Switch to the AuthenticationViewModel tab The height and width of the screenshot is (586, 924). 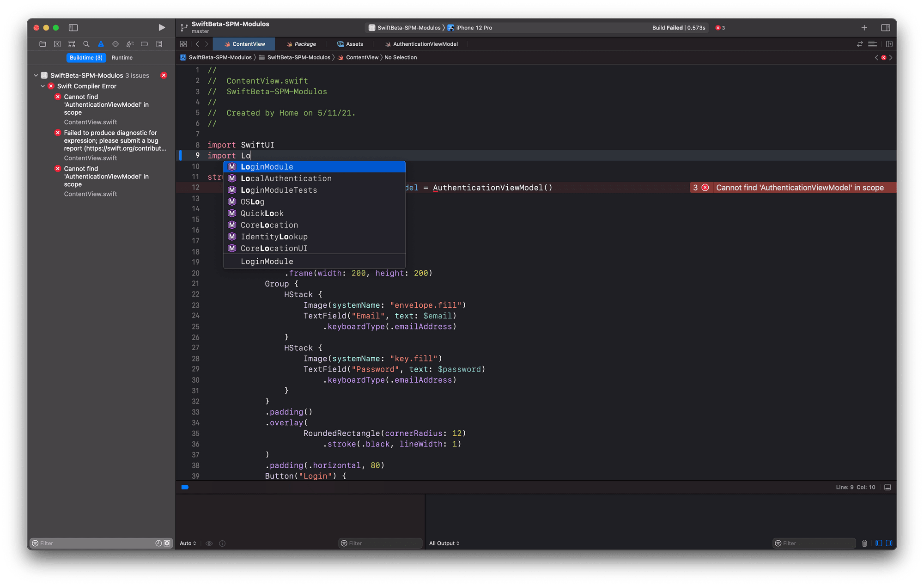tap(421, 44)
